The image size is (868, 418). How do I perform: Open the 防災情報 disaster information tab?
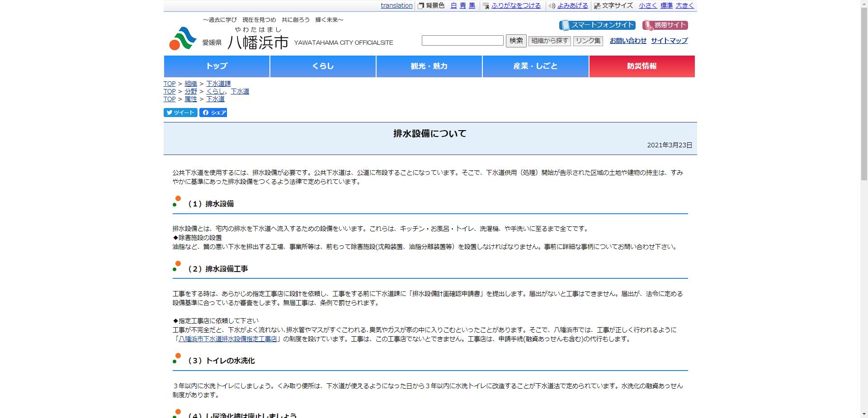click(x=642, y=66)
